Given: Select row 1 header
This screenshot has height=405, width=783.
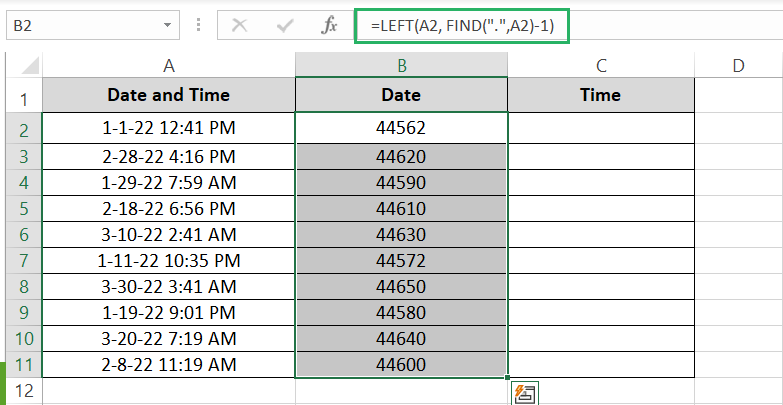Looking at the screenshot, I should [22, 98].
